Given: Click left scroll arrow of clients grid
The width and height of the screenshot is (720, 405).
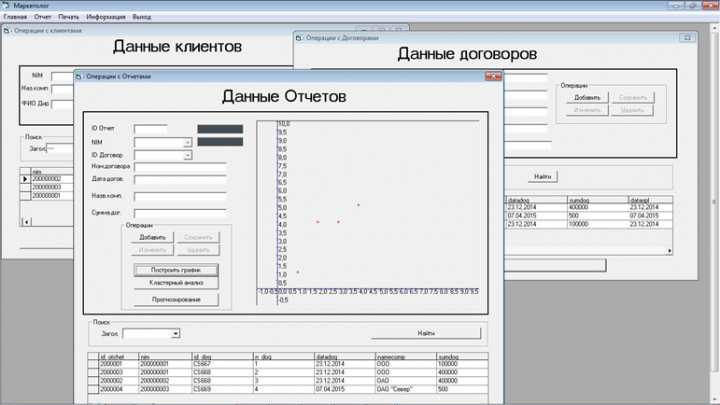Looking at the screenshot, I should pyautogui.click(x=26, y=222).
